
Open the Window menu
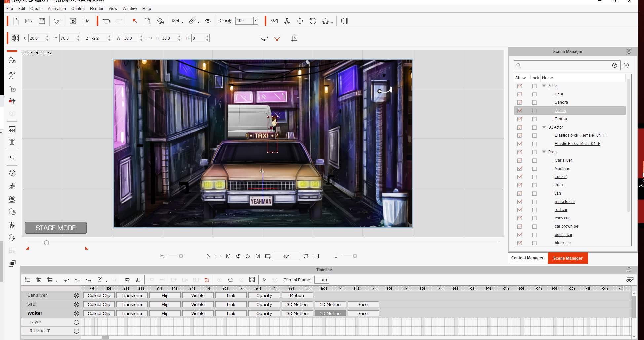[130, 9]
